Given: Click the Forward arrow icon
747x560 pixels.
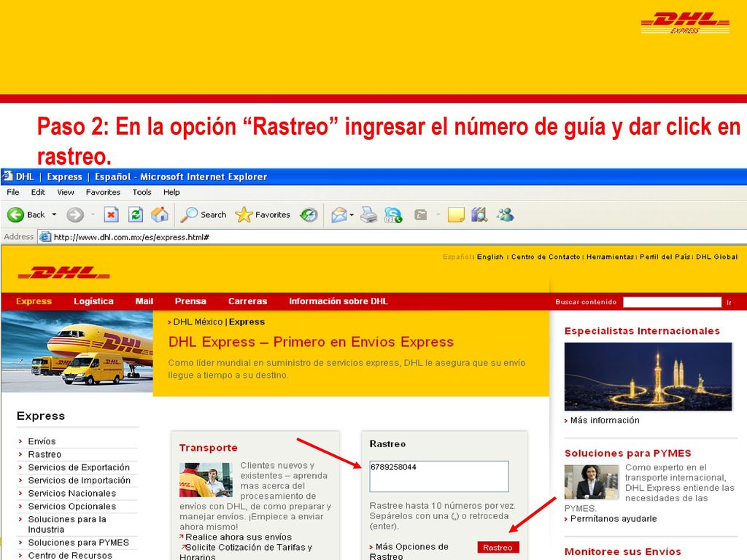Looking at the screenshot, I should pos(75,215).
